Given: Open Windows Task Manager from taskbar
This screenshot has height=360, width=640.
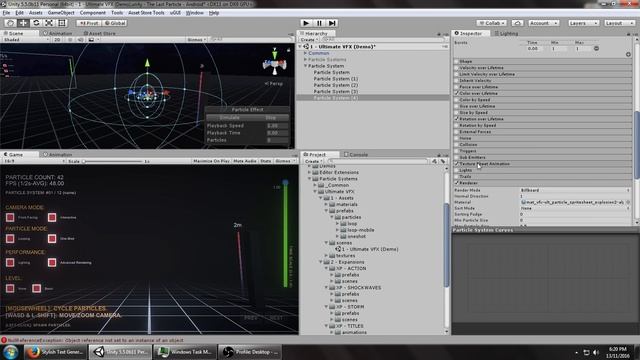Looking at the screenshot, I should [185, 351].
